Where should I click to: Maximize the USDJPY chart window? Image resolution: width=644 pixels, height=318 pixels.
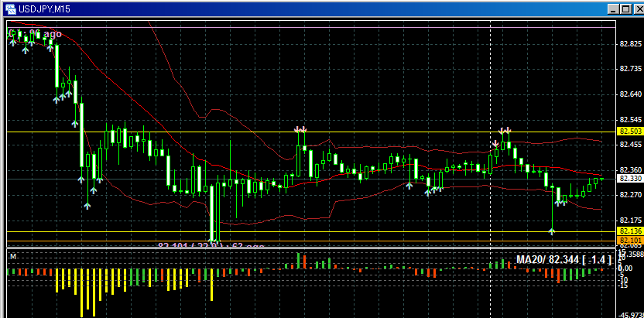[x=625, y=9]
